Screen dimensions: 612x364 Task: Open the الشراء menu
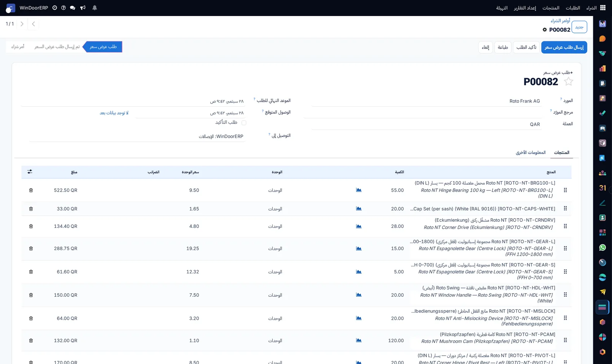pyautogui.click(x=591, y=8)
